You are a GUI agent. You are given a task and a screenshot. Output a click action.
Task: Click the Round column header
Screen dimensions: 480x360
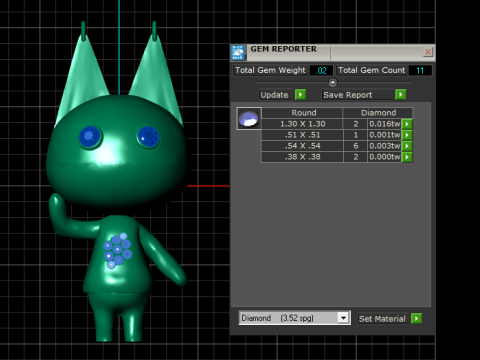click(302, 113)
